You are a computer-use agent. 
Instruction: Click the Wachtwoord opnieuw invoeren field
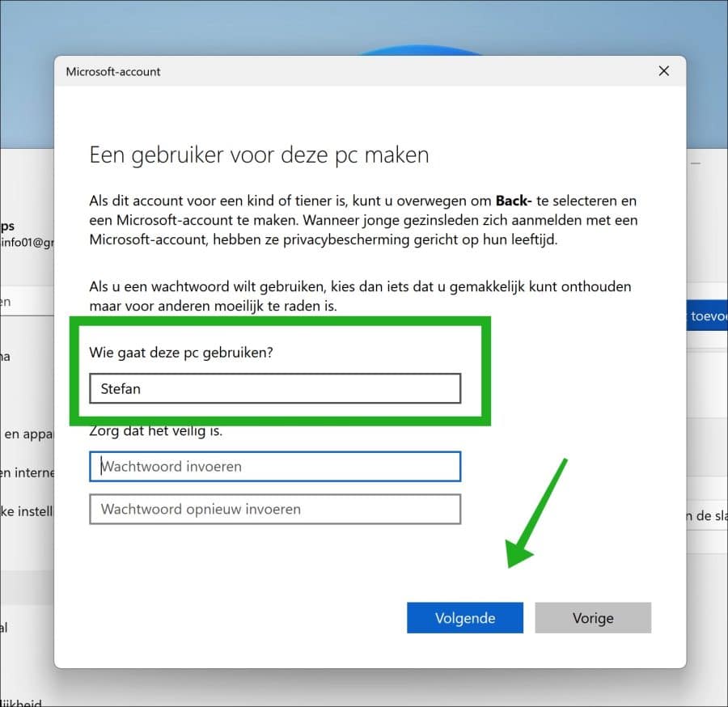click(275, 509)
